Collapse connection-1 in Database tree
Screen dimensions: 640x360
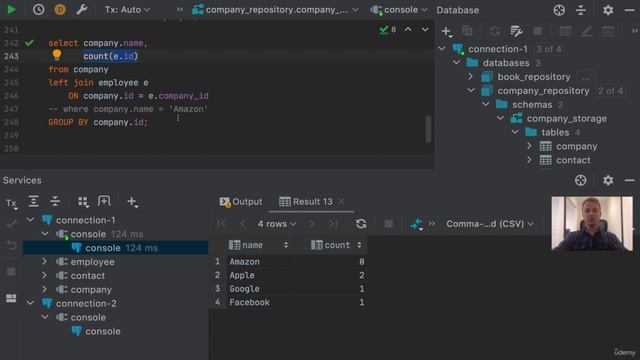[x=442, y=49]
